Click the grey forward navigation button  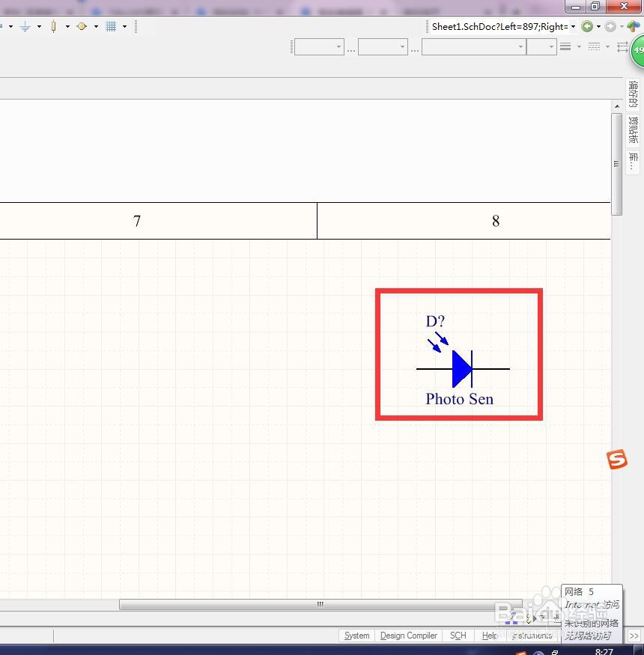pos(610,27)
